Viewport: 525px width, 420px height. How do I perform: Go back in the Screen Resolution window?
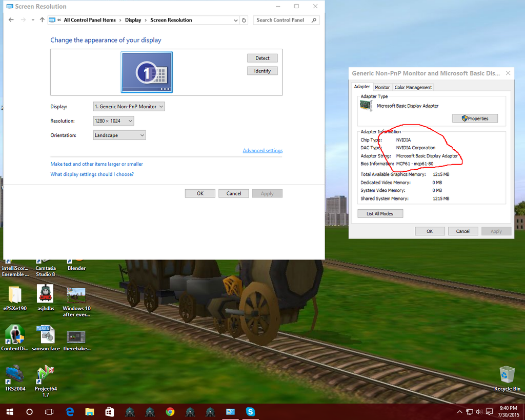(x=11, y=20)
